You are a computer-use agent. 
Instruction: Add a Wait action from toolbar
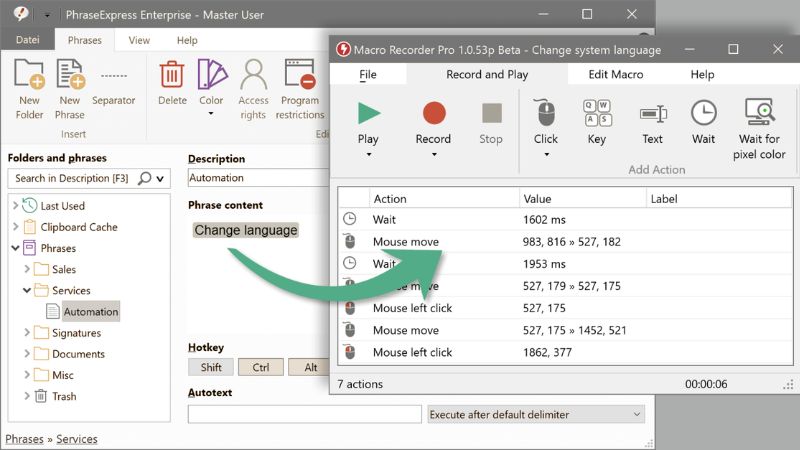pos(704,113)
